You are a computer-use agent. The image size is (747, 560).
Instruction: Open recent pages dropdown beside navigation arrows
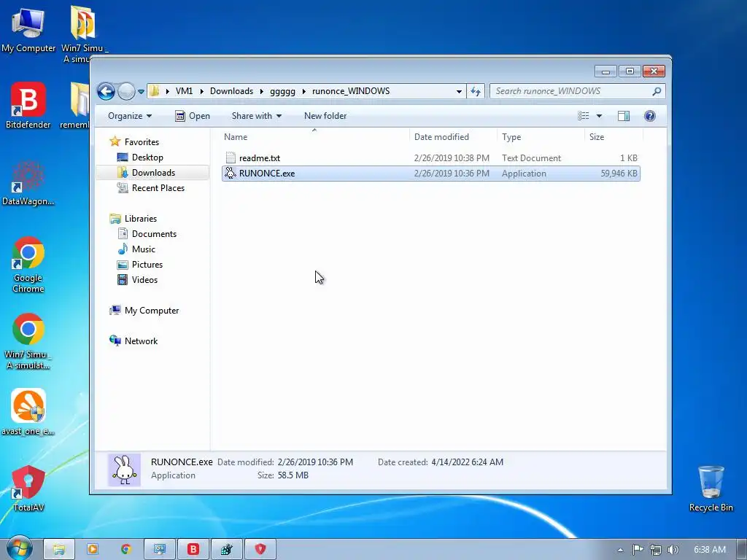141,91
